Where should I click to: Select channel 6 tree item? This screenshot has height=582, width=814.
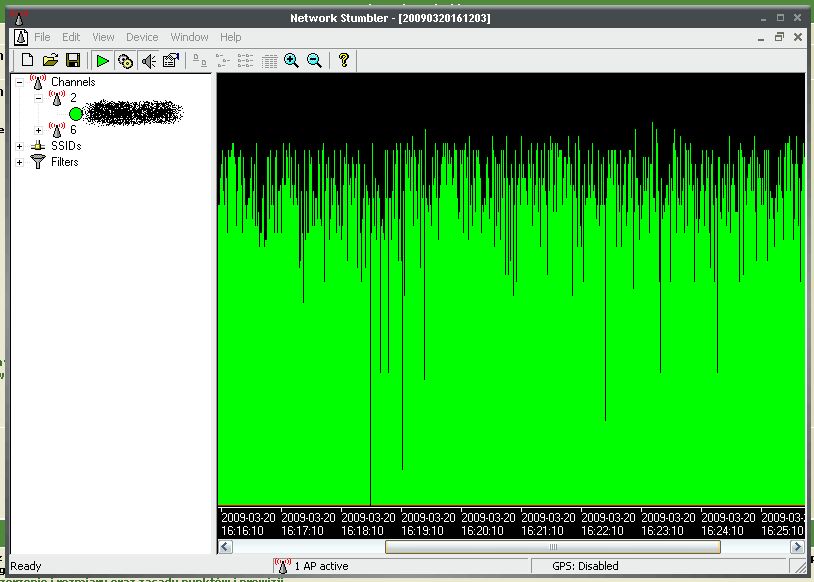[73, 129]
